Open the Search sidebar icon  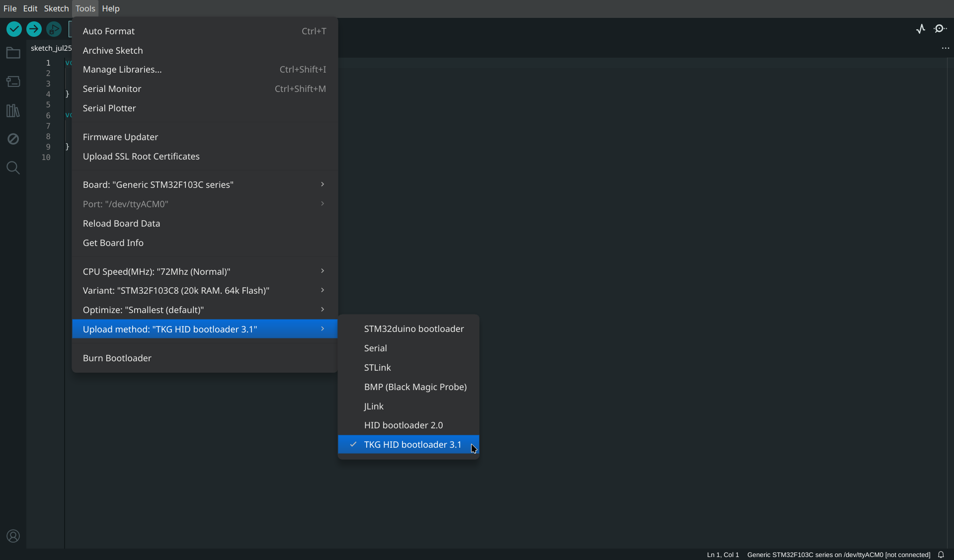click(13, 168)
